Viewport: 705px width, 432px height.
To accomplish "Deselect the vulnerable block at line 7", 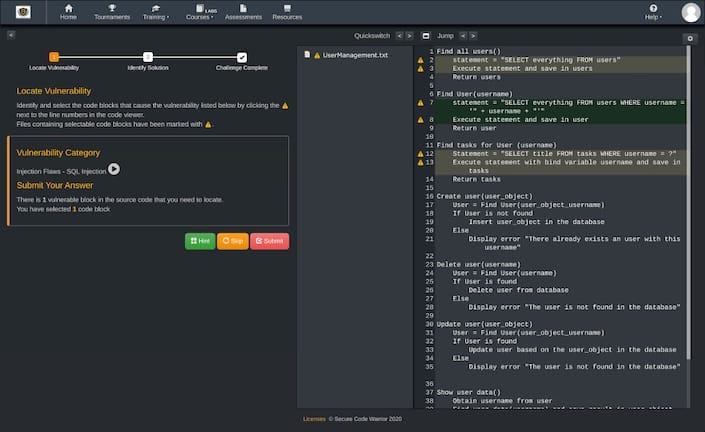I will click(421, 102).
